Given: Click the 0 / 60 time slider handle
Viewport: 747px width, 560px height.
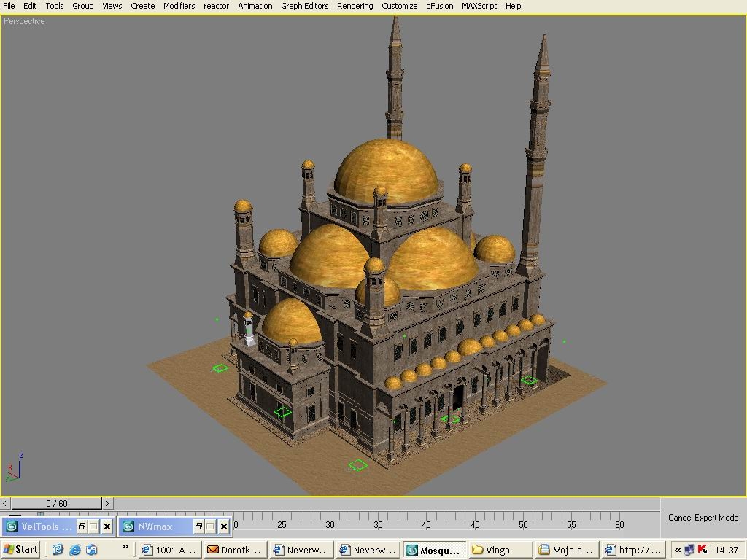Looking at the screenshot, I should (56, 503).
